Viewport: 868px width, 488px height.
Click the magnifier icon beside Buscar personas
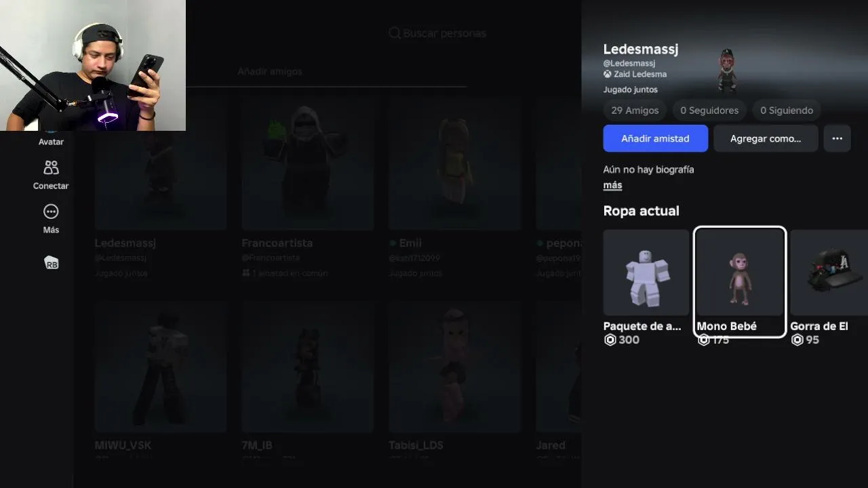click(395, 33)
